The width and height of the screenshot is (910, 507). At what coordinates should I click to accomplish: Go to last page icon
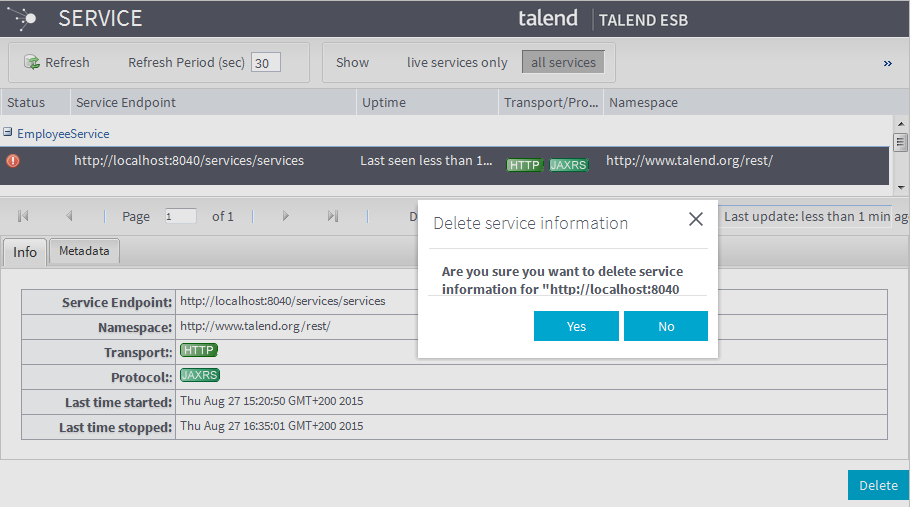point(333,216)
